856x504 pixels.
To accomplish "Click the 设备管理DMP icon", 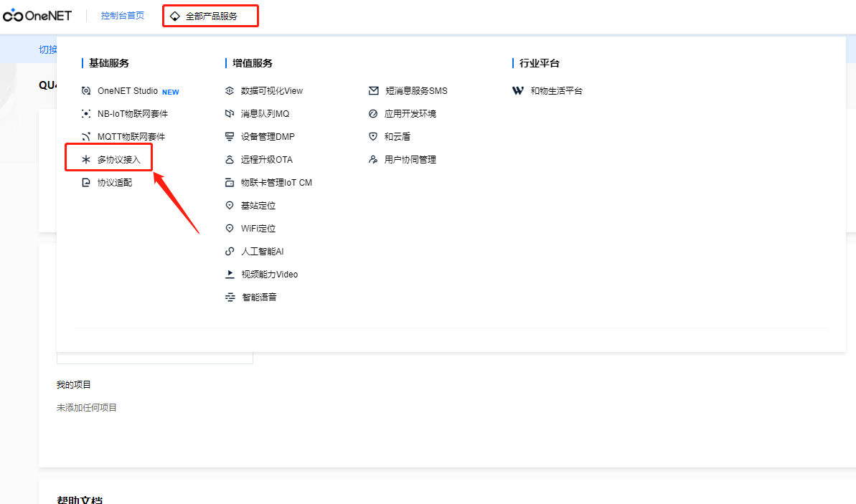I will click(x=230, y=137).
